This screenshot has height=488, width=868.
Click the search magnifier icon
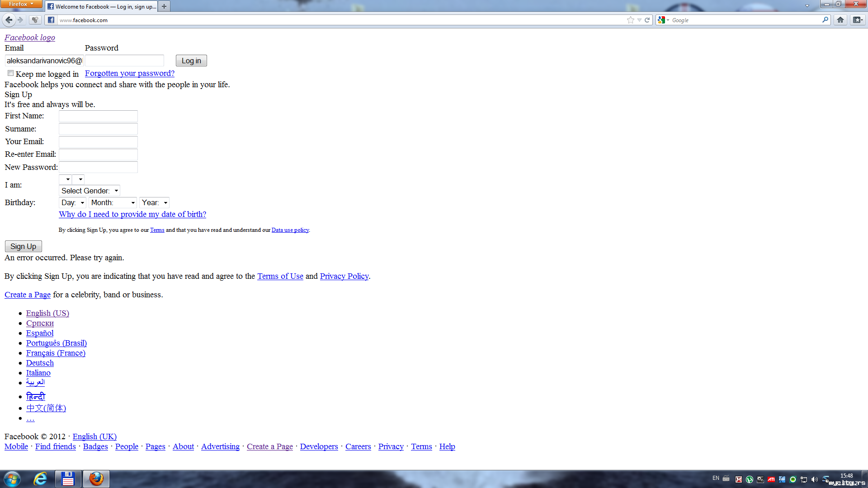[x=825, y=20]
